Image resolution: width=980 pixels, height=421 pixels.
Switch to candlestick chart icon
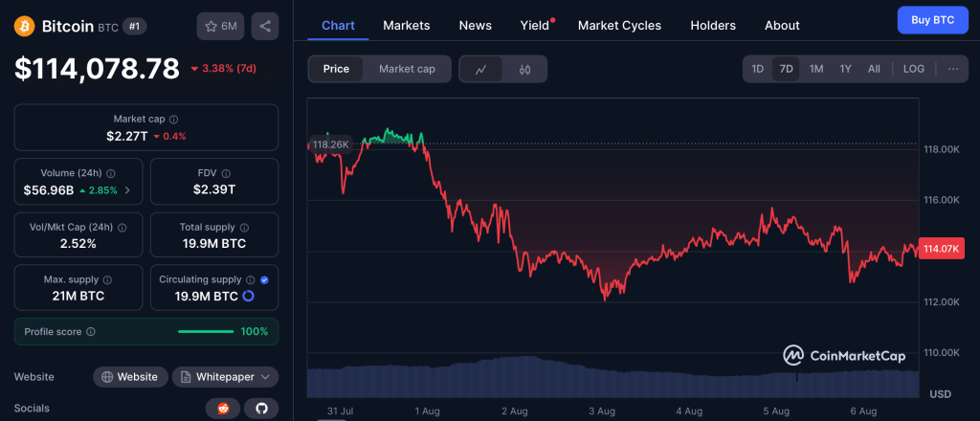tap(524, 69)
